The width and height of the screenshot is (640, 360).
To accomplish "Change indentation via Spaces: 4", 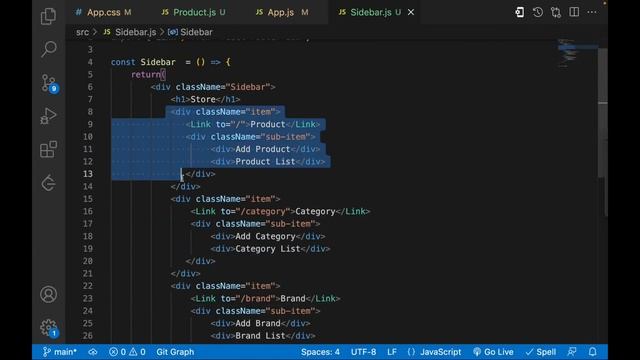I will 320,352.
